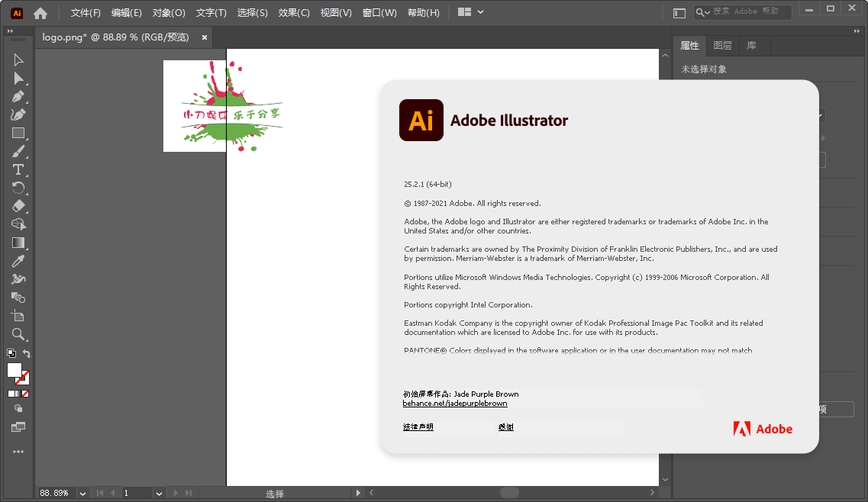The image size is (868, 502).
Task: Click the 法律声明 link
Action: 418,427
